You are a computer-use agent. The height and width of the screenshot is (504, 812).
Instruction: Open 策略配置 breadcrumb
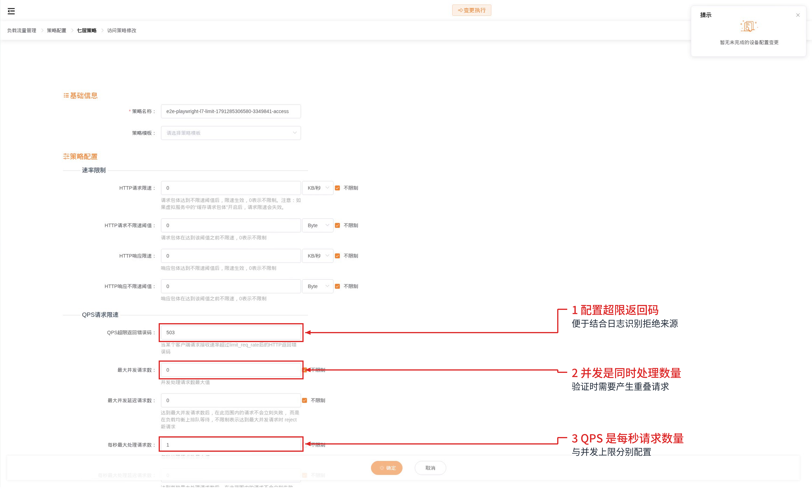56,30
